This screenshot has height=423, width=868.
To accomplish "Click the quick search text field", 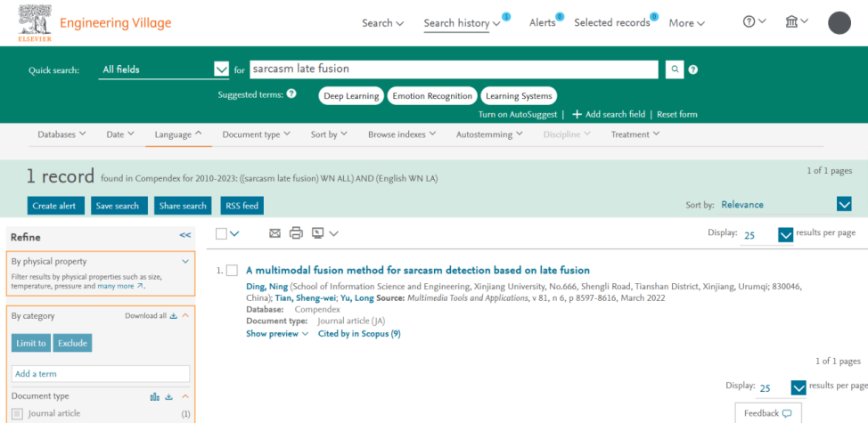I will [454, 69].
